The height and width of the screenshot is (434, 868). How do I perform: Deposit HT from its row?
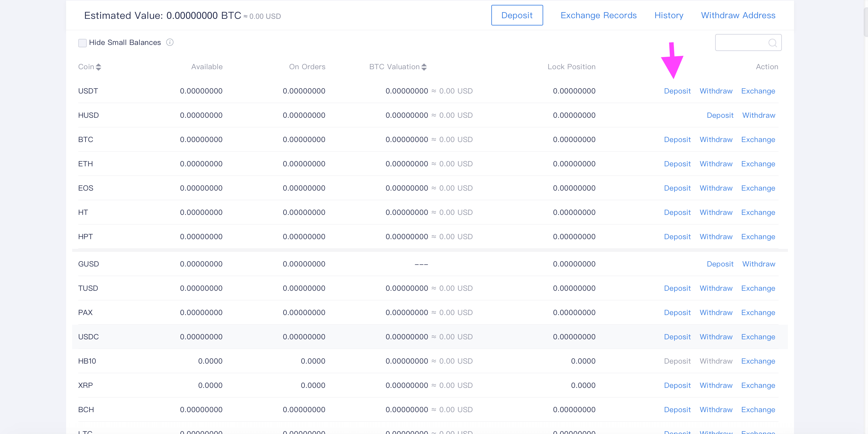click(677, 212)
